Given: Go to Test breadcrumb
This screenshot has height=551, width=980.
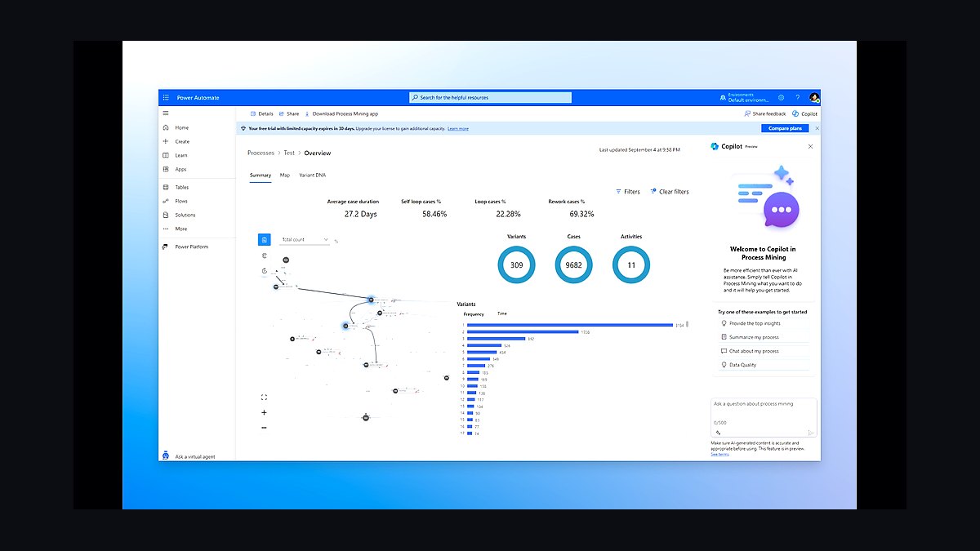Looking at the screenshot, I should 289,153.
